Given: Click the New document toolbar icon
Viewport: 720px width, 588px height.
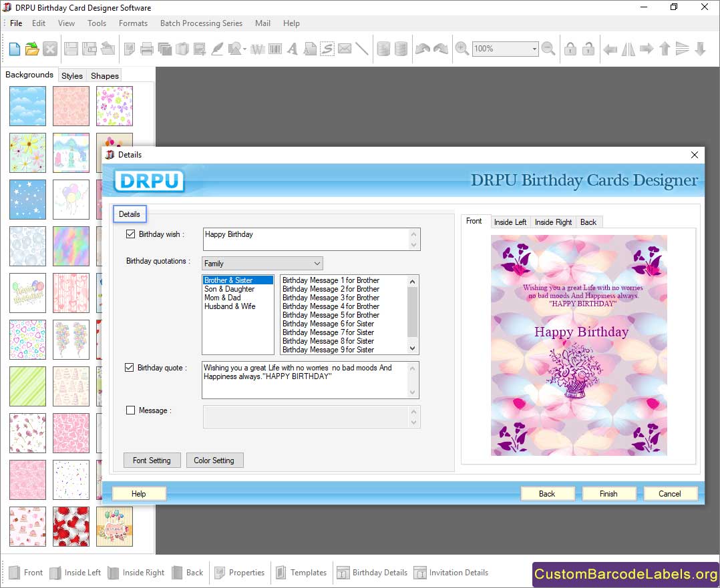Looking at the screenshot, I should [x=14, y=49].
